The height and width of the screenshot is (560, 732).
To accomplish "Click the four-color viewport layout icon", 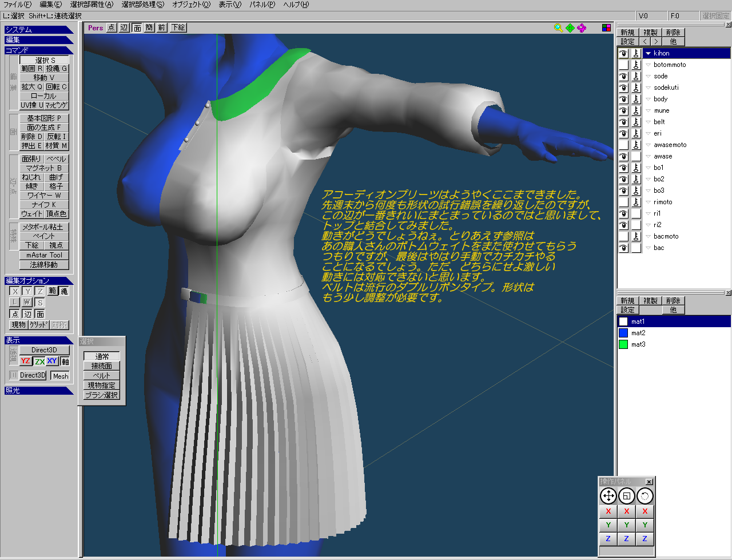I will click(606, 27).
